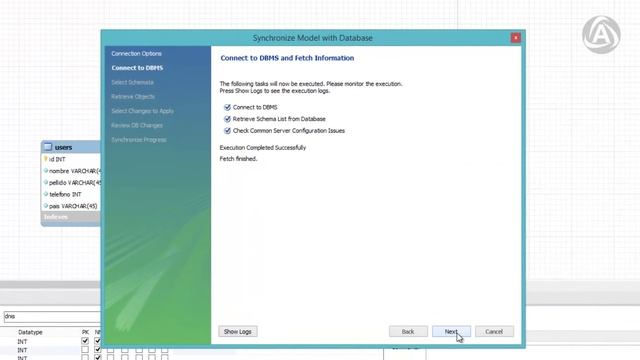This screenshot has height=360, width=640.
Task: Click the table name field containing dnis
Action: 52,316
